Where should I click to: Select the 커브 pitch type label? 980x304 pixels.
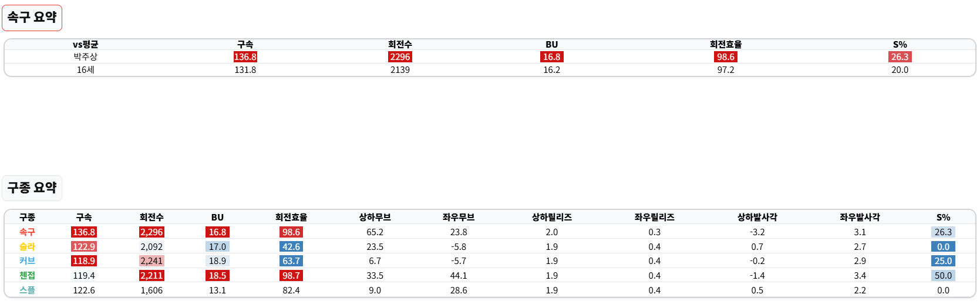tap(27, 261)
